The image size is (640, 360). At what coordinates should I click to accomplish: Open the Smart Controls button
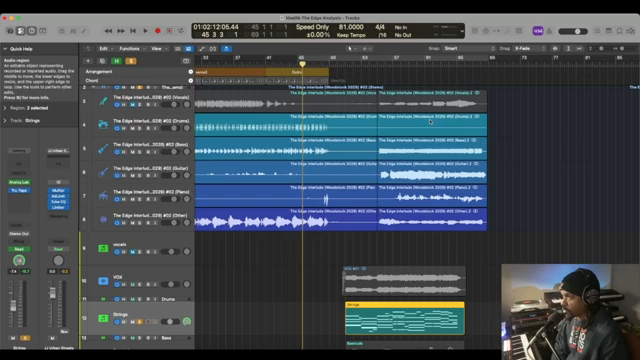coord(62,31)
